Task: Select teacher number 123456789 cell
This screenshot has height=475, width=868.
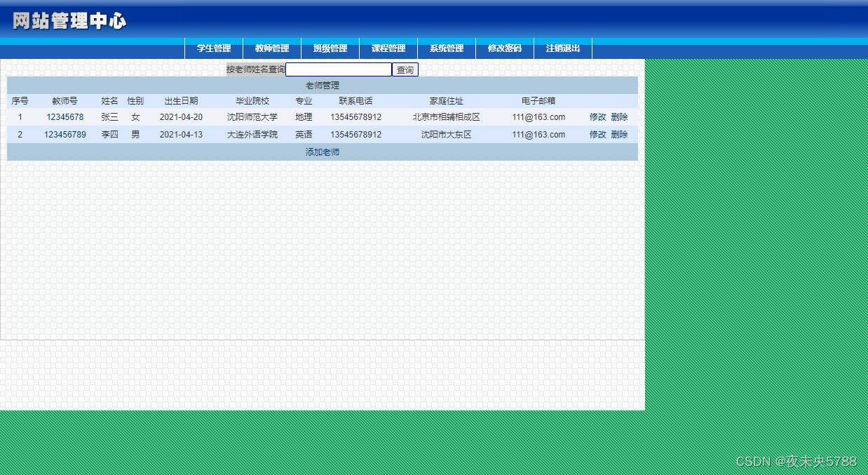Action: (65, 135)
